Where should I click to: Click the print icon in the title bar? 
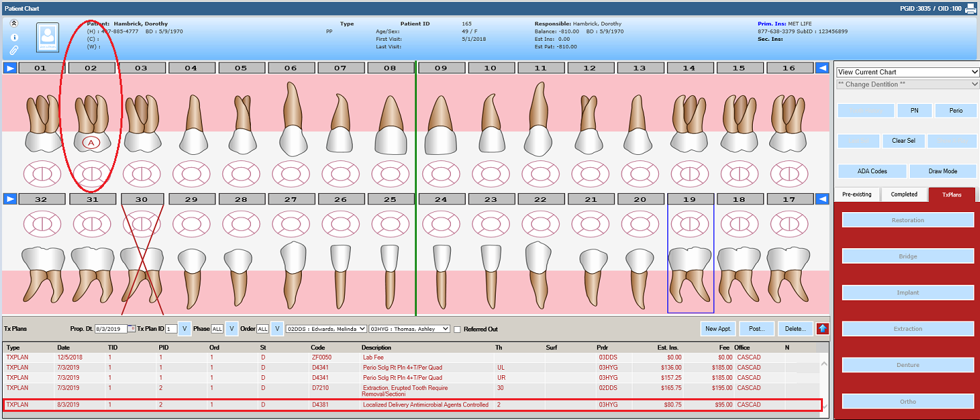click(970, 9)
